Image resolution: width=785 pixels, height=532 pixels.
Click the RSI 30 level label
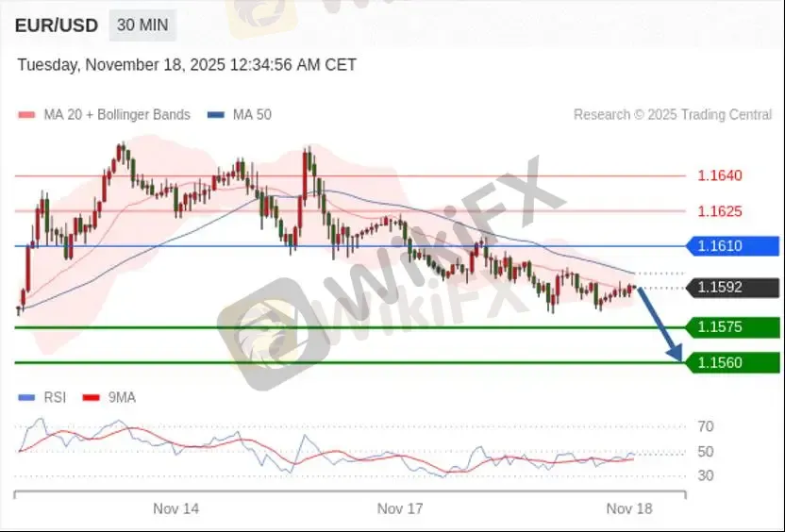[706, 475]
